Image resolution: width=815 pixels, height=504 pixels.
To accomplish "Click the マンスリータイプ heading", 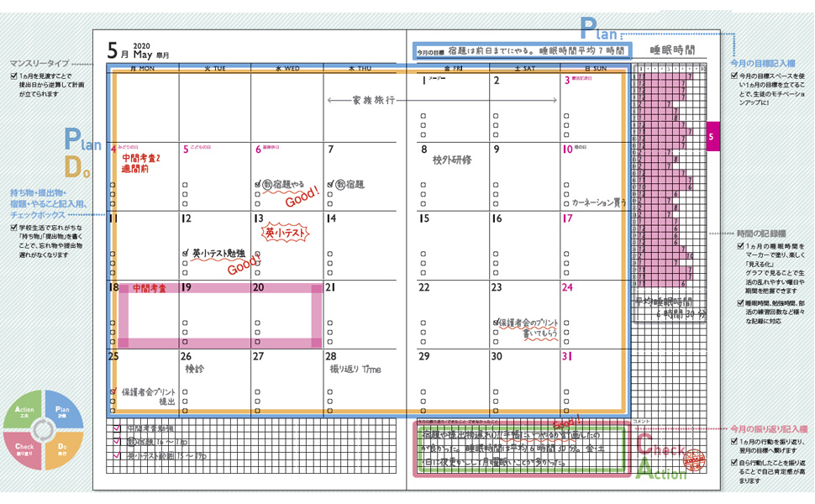I will tap(39, 63).
